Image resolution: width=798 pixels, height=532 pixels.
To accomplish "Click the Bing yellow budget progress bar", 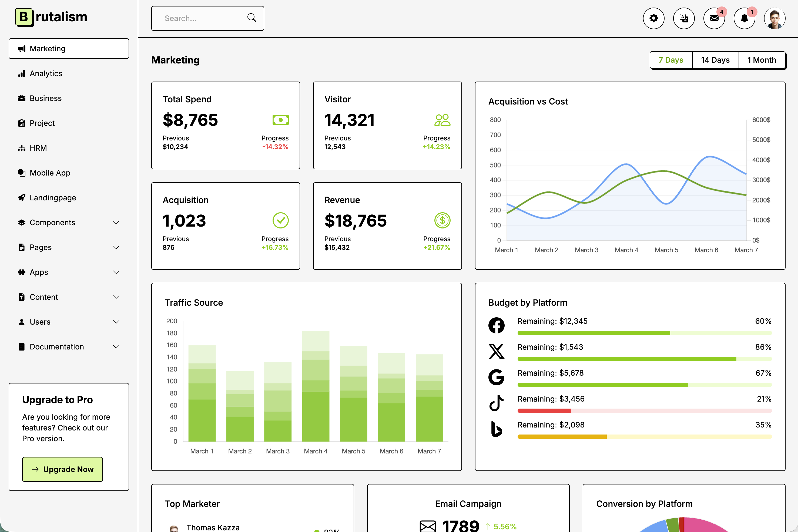I will click(644, 437).
